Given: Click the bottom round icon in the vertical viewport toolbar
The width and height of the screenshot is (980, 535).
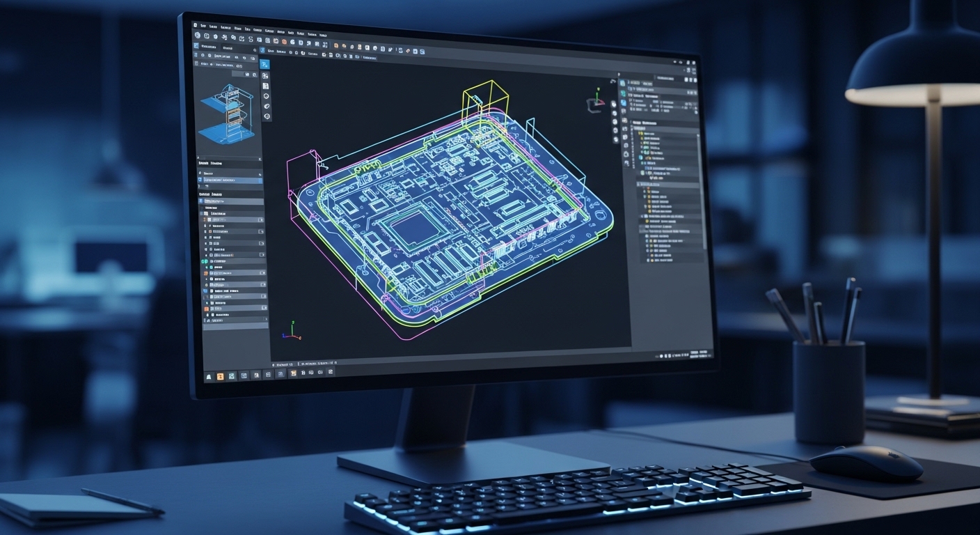Looking at the screenshot, I should click(267, 116).
